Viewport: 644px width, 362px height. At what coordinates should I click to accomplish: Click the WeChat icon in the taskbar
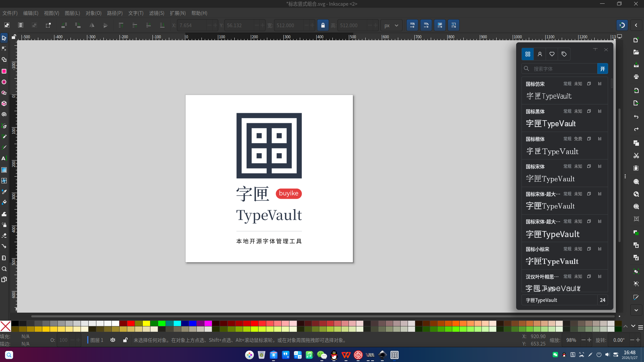click(322, 355)
